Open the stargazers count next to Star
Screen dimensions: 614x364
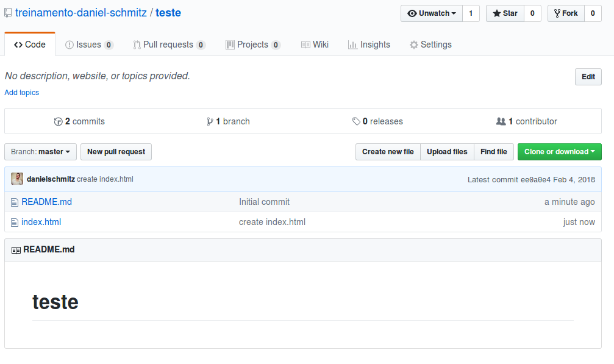[x=532, y=13]
